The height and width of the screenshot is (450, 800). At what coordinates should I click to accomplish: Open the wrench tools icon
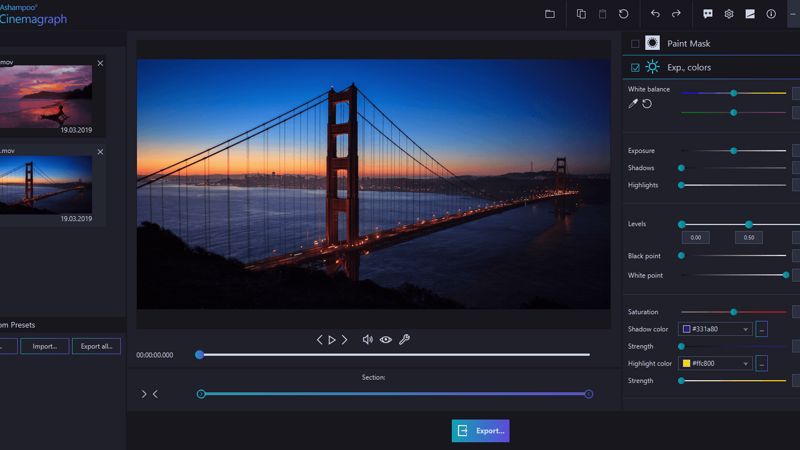point(404,339)
